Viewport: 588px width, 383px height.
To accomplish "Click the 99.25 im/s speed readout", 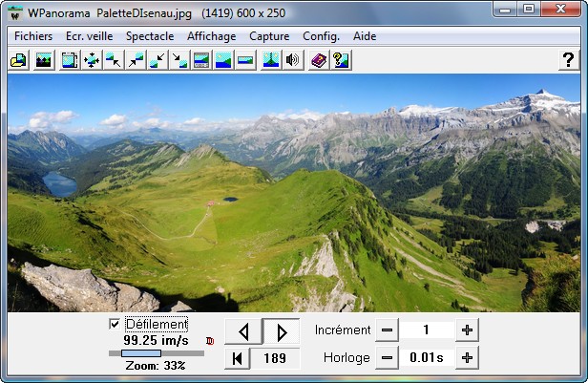I will point(156,340).
